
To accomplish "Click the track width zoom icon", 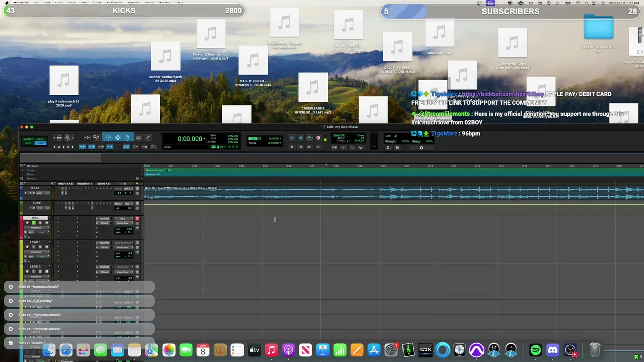I will (87, 138).
